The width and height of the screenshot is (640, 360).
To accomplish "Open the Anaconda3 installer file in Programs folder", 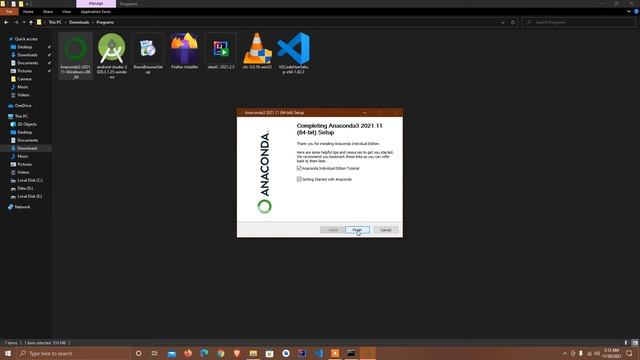I will coord(76,56).
